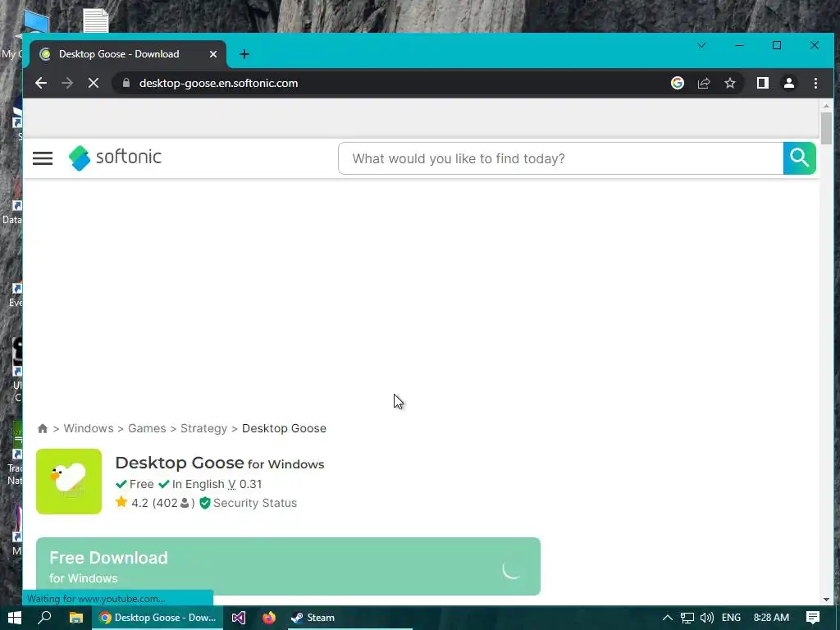Click the scrollbar down arrow
Viewport: 840px width, 630px height.
826,600
